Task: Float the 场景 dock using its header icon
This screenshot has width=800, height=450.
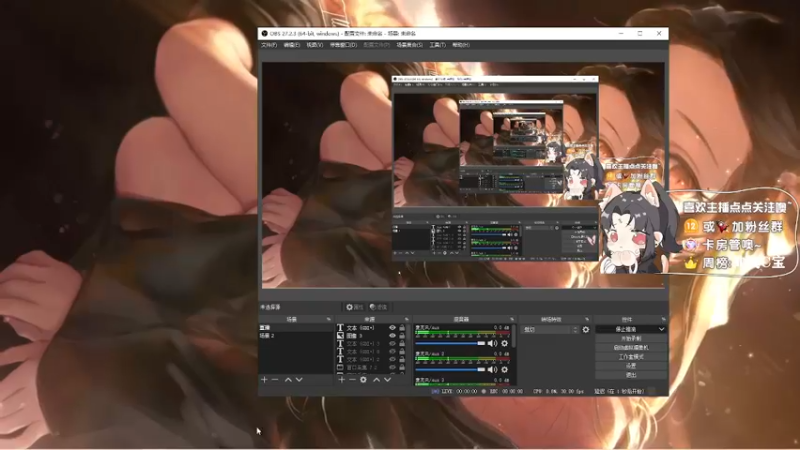Action: 329,319
